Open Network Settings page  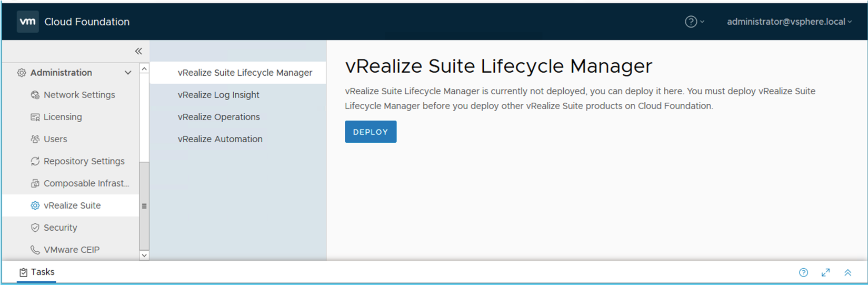click(x=79, y=95)
